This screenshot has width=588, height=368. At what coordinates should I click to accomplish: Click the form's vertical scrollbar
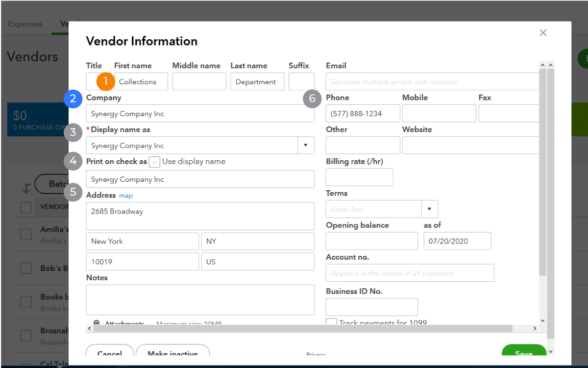tap(542, 172)
